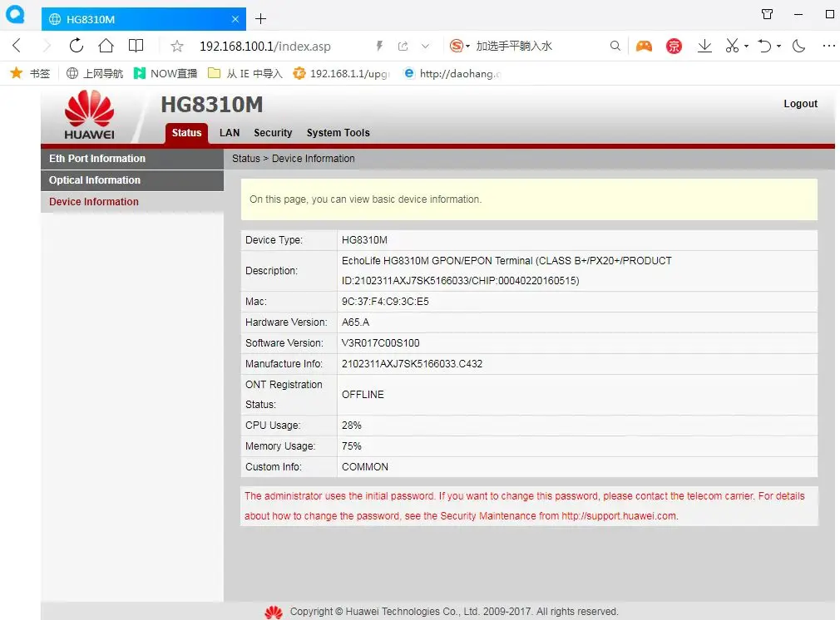Open the red JD shopping icon
The height and width of the screenshot is (620, 840).
[674, 46]
